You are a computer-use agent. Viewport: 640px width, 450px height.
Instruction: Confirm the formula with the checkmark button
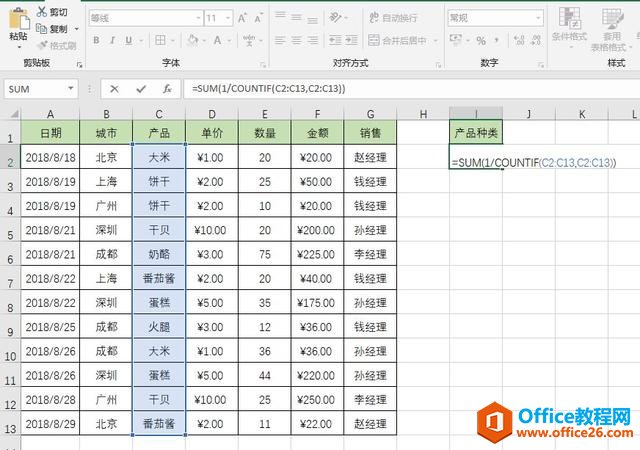(x=141, y=88)
